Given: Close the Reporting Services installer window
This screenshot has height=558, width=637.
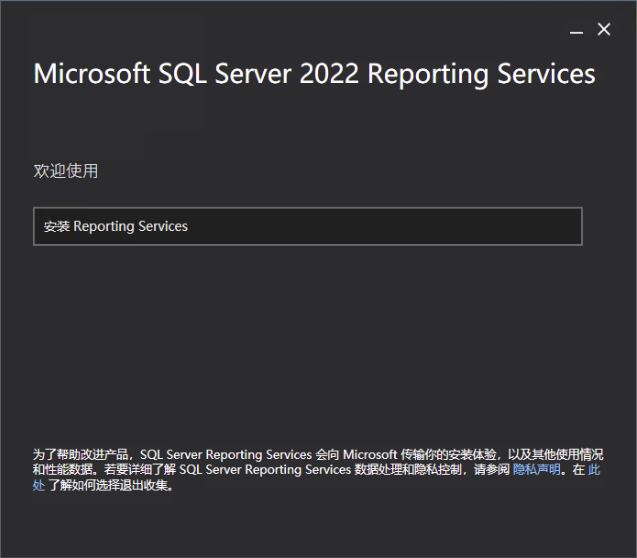Looking at the screenshot, I should tap(604, 29).
